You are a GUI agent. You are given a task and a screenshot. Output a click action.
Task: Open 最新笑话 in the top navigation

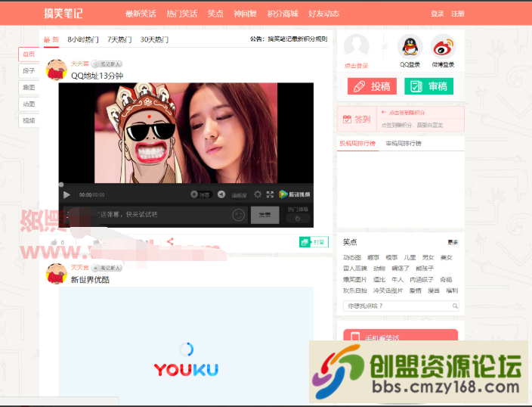141,14
